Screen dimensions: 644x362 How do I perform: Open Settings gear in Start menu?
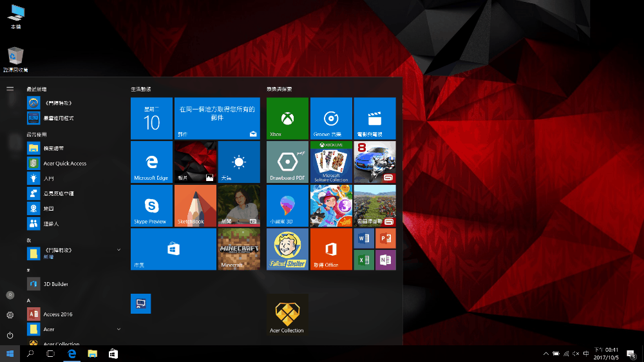point(10,315)
